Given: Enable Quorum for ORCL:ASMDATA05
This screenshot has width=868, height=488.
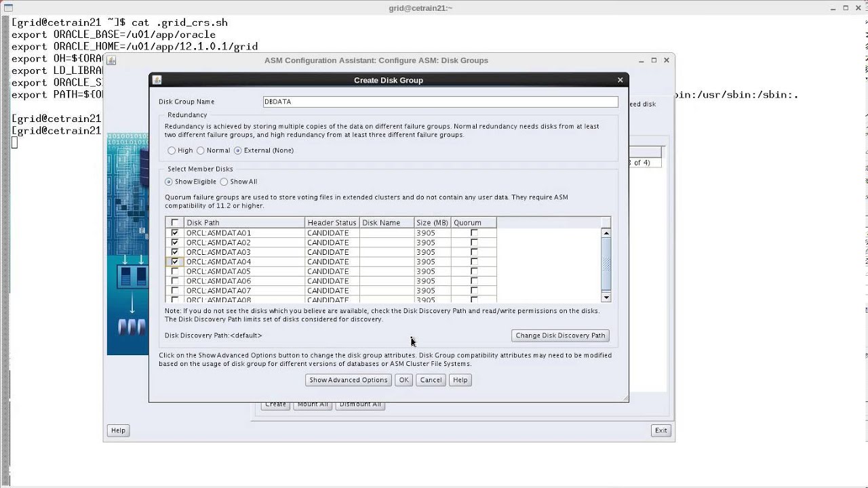Looking at the screenshot, I should click(474, 271).
